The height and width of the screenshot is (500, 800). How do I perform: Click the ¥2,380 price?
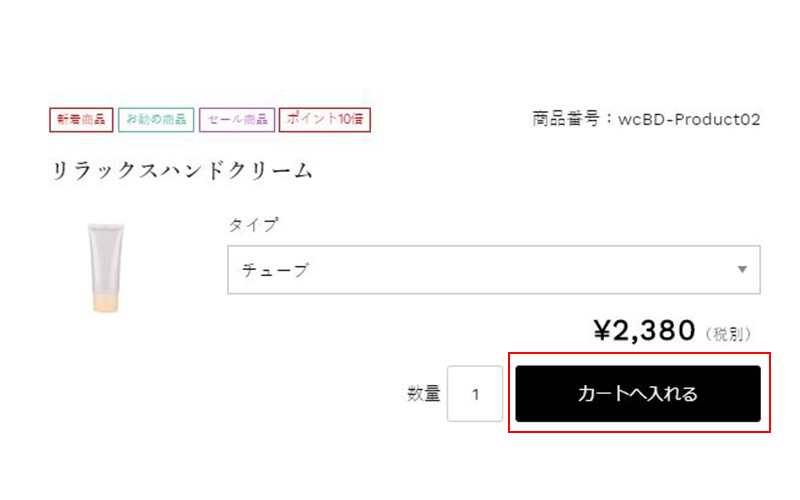[x=644, y=330]
